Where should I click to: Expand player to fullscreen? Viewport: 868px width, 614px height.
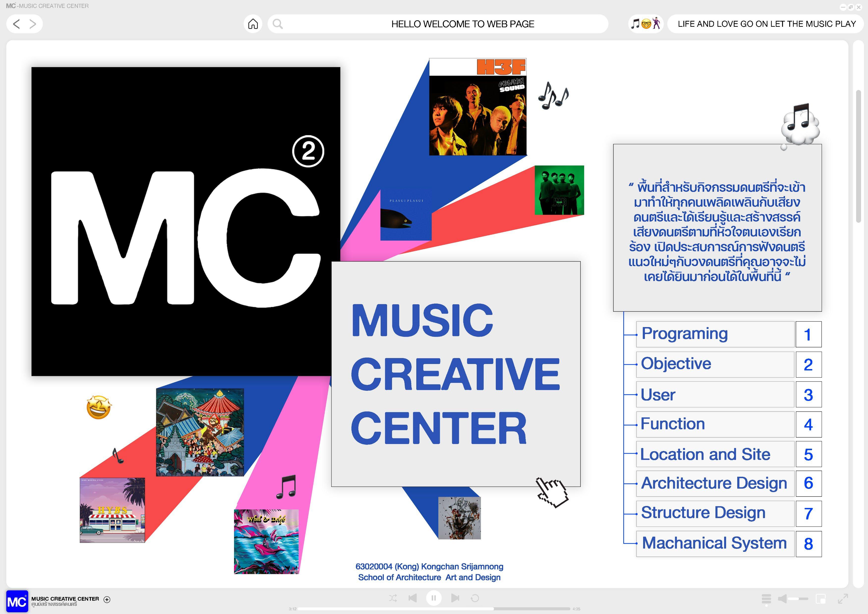(x=843, y=599)
